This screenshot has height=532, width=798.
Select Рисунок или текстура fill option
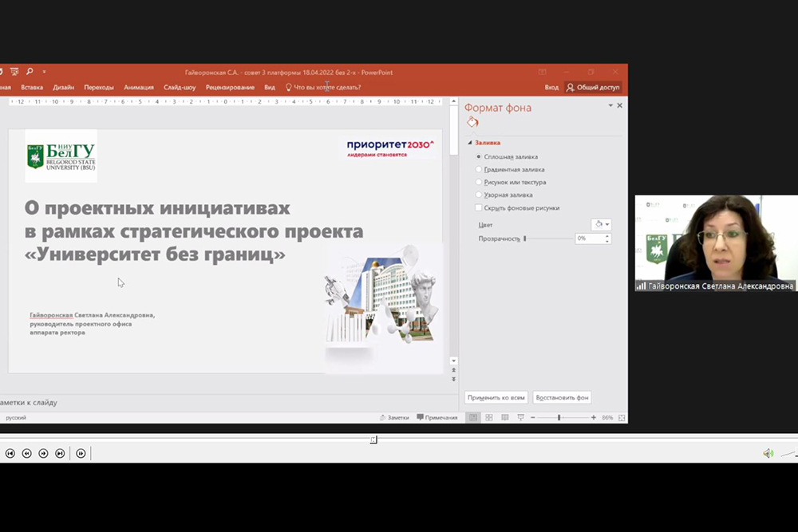click(x=479, y=182)
